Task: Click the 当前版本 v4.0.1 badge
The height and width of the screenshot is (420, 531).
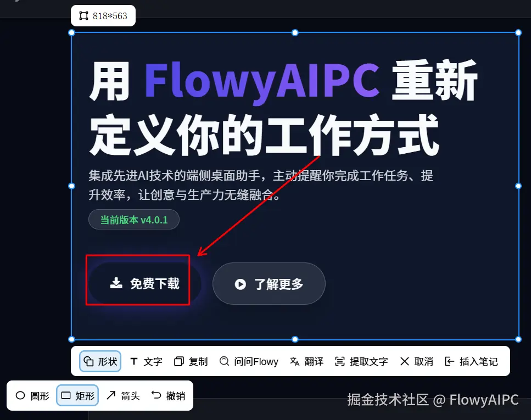Action: tap(134, 220)
